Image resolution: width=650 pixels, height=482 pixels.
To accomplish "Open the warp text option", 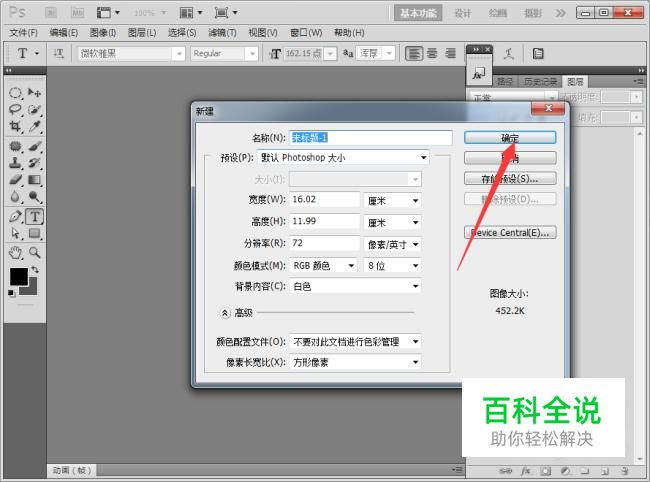I will point(509,53).
